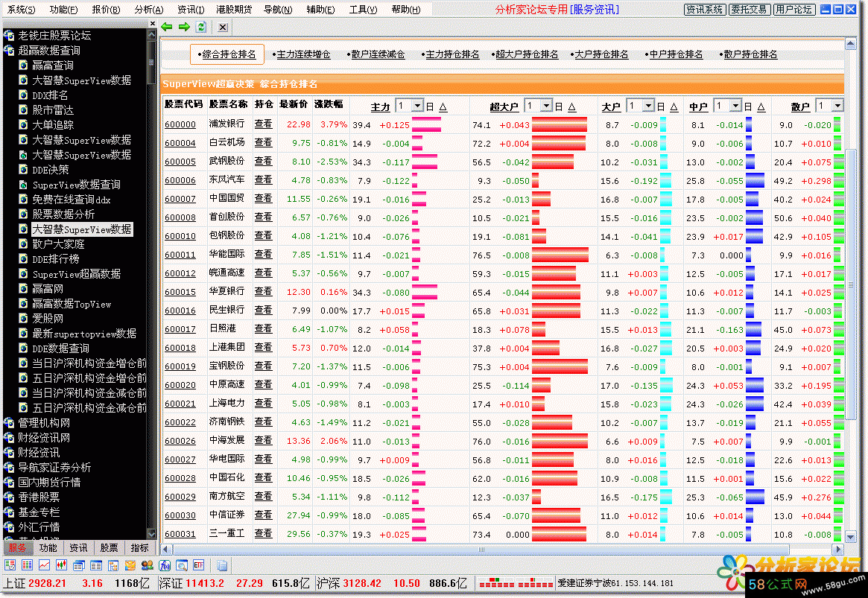This screenshot has width=868, height=598.
Task: Click the icon beside 外汇行情
Action: tap(9, 527)
